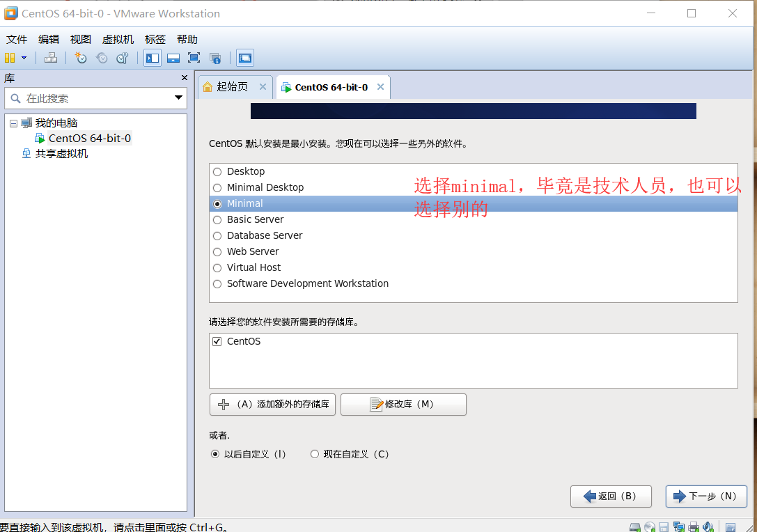Minimize the VMware Workstation window
This screenshot has width=757, height=532.
coord(650,13)
